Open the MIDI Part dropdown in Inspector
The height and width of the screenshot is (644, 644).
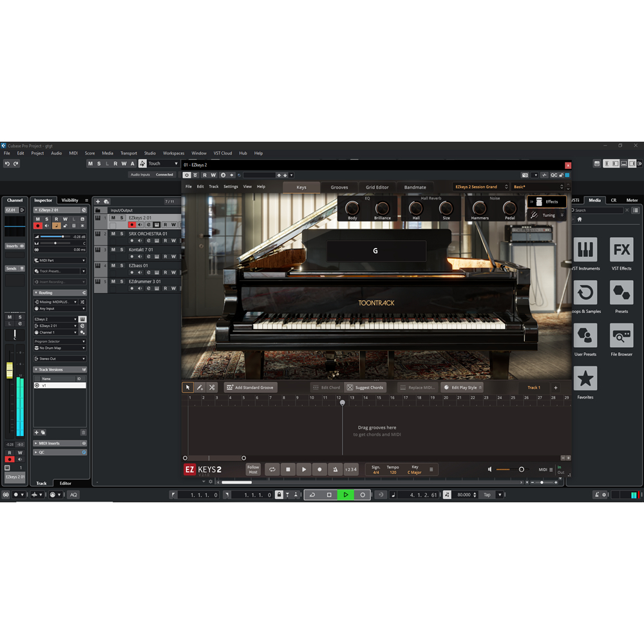60,260
